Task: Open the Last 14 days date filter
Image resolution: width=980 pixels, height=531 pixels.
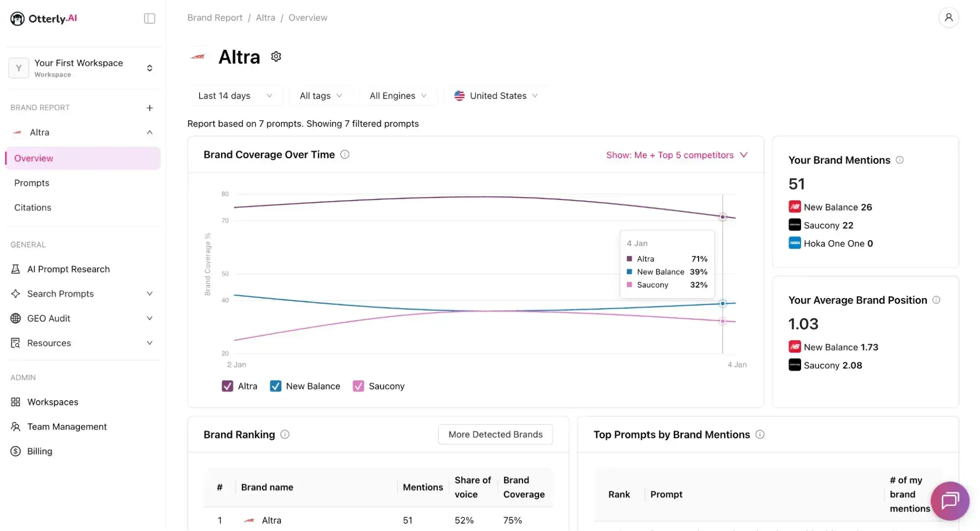Action: tap(235, 96)
